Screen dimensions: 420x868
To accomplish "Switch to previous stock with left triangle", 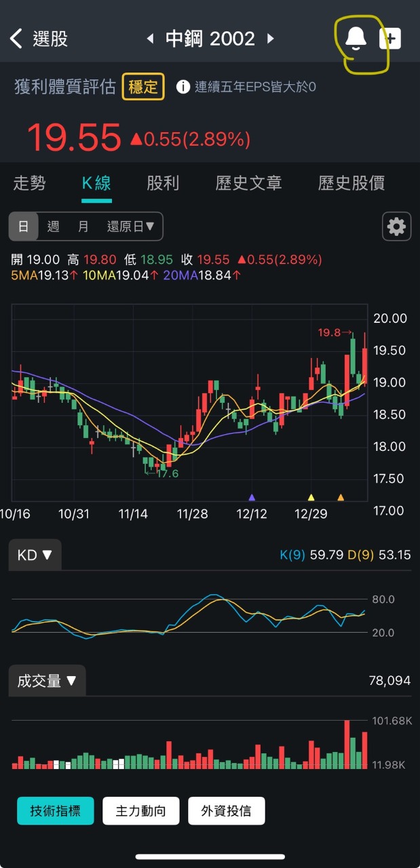I will point(150,39).
